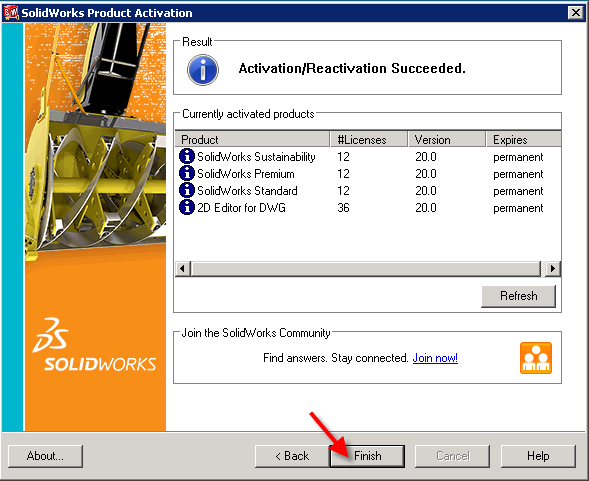589x481 pixels.
Task: Select the SolidWorks Premium product row
Action: [x=368, y=174]
